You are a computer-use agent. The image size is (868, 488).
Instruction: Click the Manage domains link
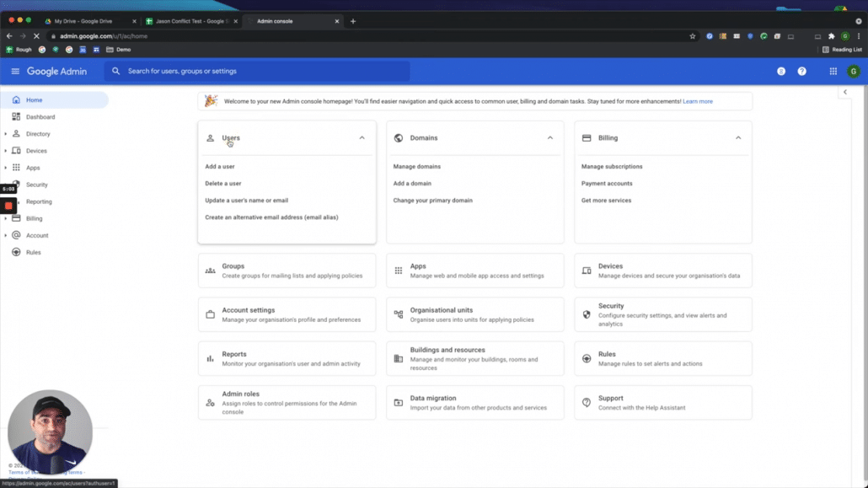(417, 166)
